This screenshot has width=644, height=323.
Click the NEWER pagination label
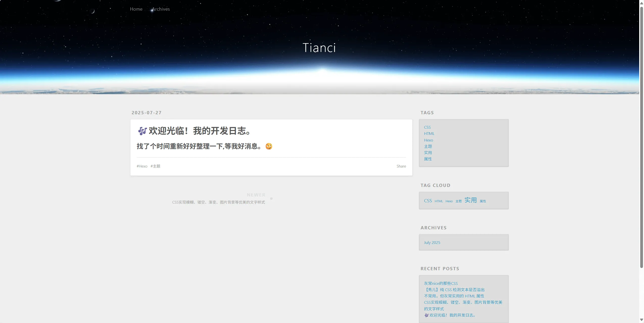tap(256, 195)
